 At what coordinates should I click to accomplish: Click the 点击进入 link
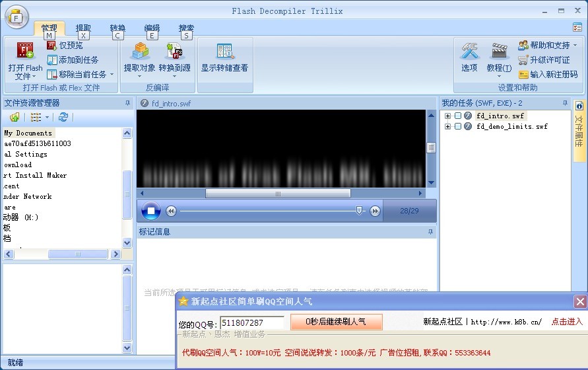[x=567, y=322]
